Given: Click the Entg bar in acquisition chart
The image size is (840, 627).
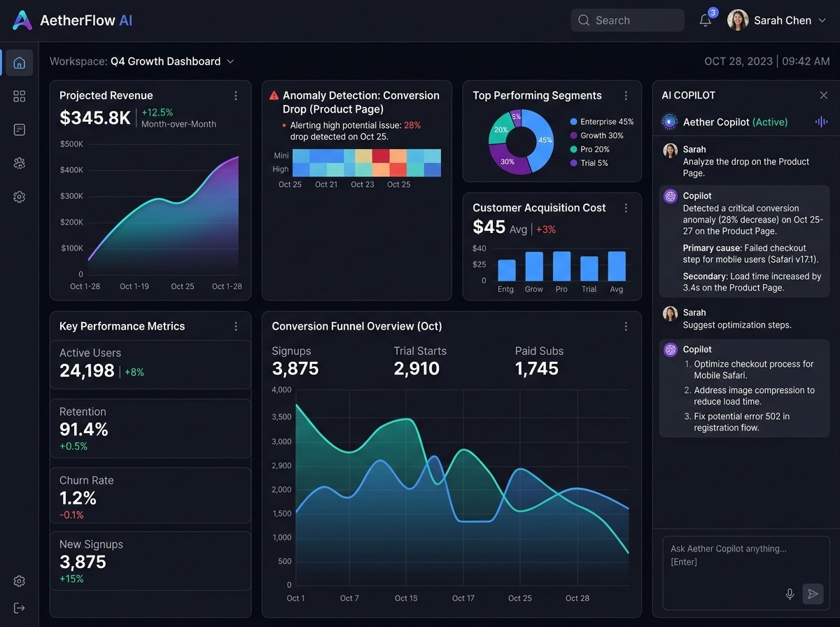Looking at the screenshot, I should point(507,270).
